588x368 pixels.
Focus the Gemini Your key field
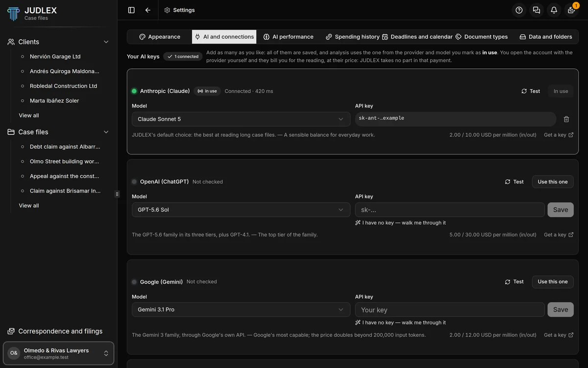point(450,310)
